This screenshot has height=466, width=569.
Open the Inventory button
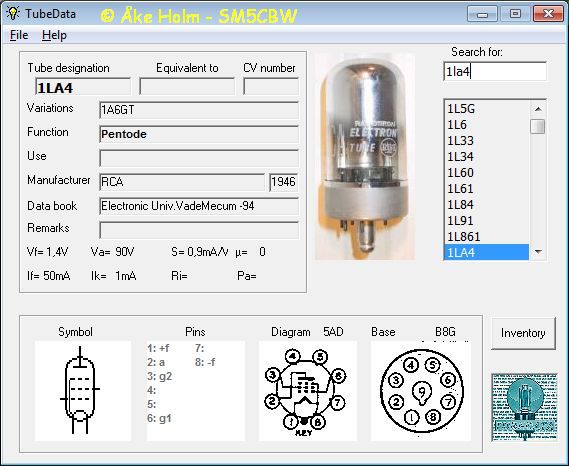click(523, 333)
